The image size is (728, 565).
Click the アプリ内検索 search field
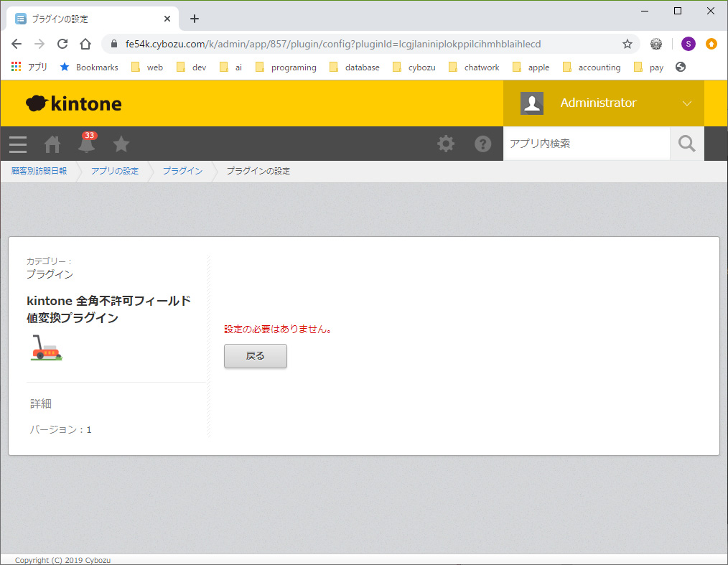(x=587, y=144)
